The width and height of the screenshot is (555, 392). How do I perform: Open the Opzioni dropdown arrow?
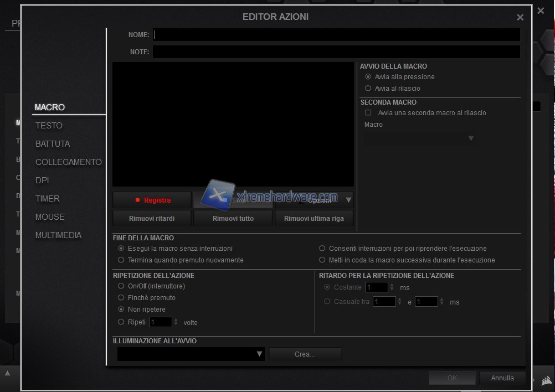tap(348, 200)
